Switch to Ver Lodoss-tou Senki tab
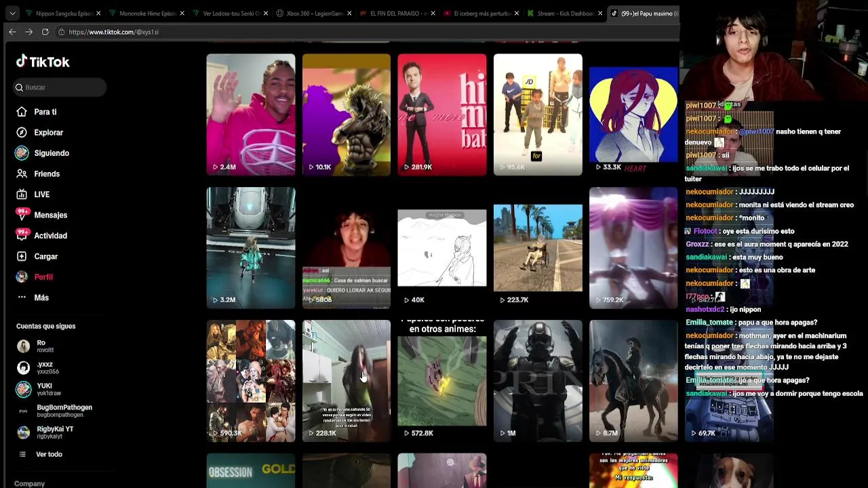This screenshot has width=868, height=488. tap(229, 14)
